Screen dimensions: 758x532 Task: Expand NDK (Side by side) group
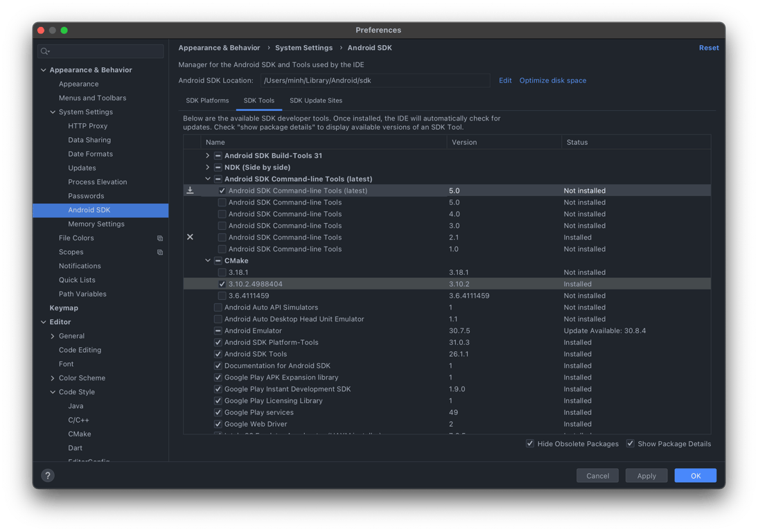(208, 167)
